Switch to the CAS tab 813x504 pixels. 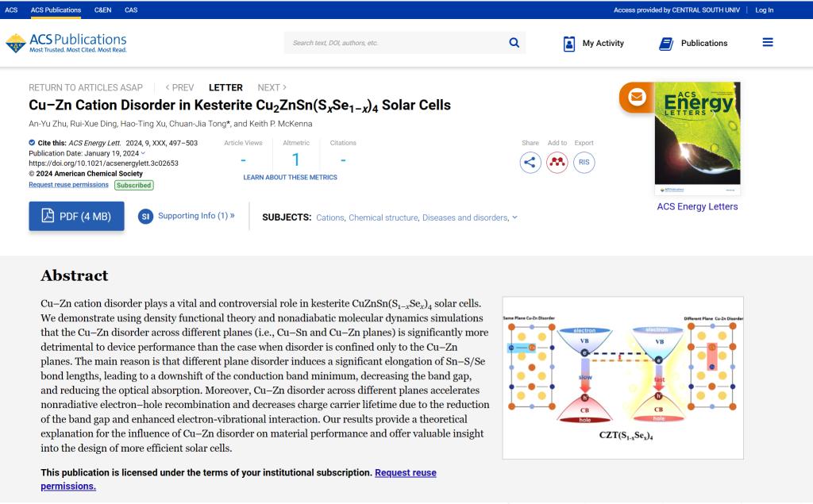131,10
